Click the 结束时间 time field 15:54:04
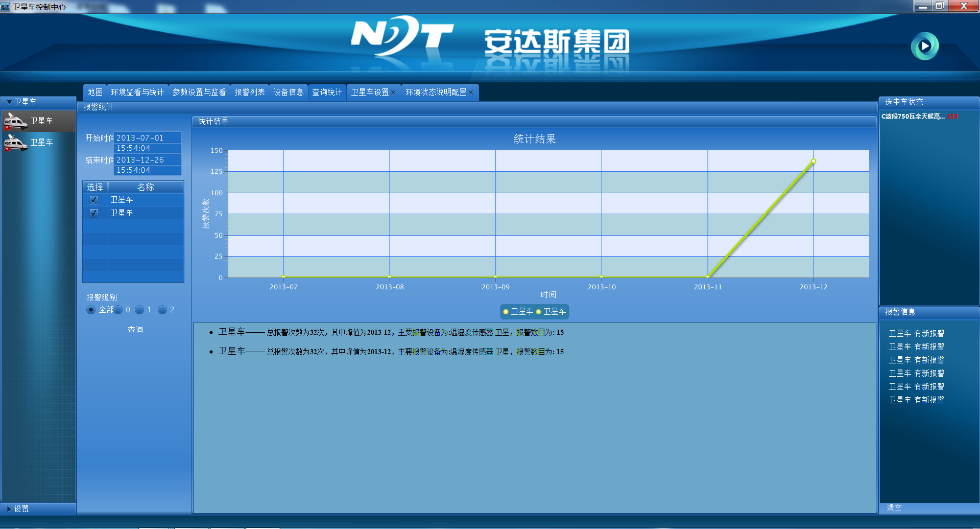 [148, 170]
